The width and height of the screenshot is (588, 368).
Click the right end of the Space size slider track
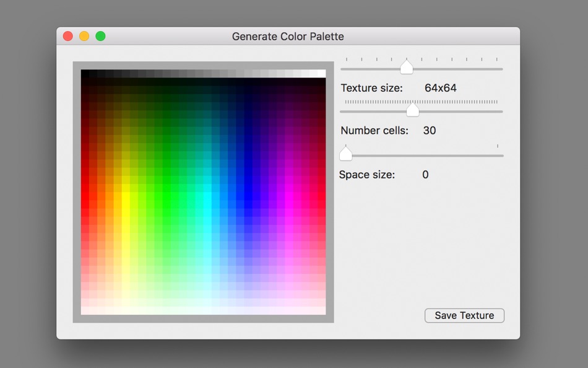pyautogui.click(x=501, y=156)
